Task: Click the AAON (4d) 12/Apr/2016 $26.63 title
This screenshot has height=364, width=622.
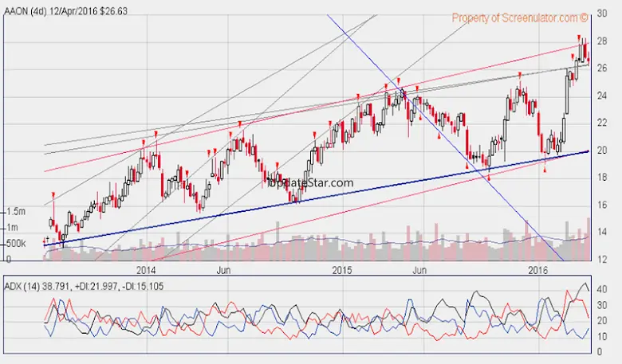Action: tap(66, 11)
